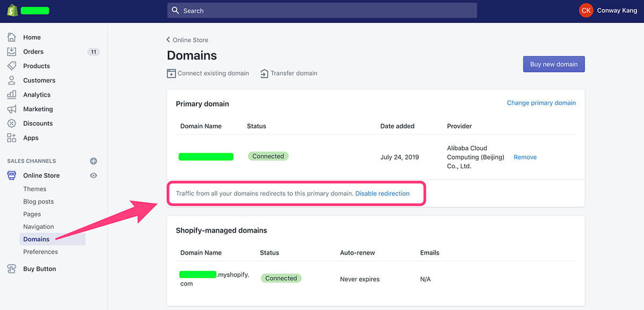
Task: Open the CK user avatar
Action: [586, 10]
